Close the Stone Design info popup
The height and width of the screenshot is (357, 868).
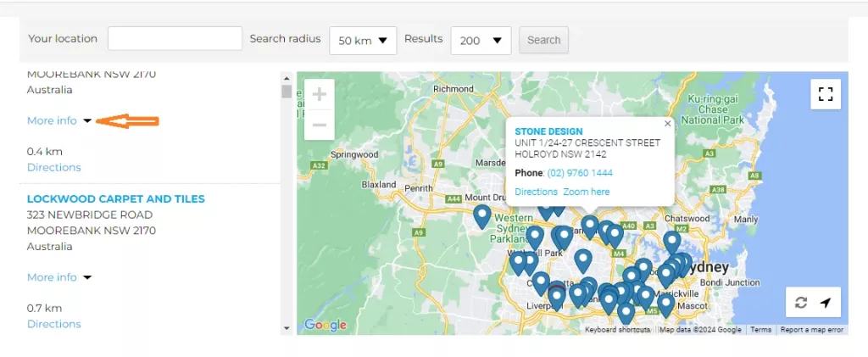pyautogui.click(x=667, y=123)
